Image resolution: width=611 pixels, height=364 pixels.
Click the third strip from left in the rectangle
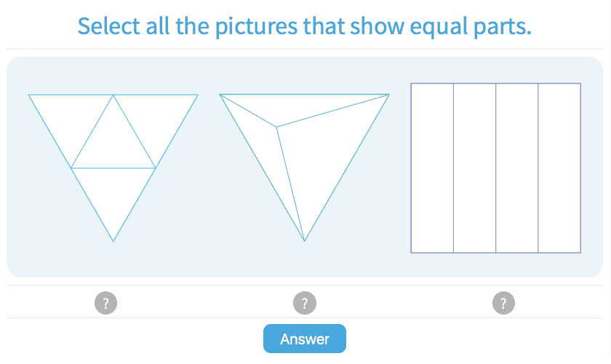coord(516,168)
